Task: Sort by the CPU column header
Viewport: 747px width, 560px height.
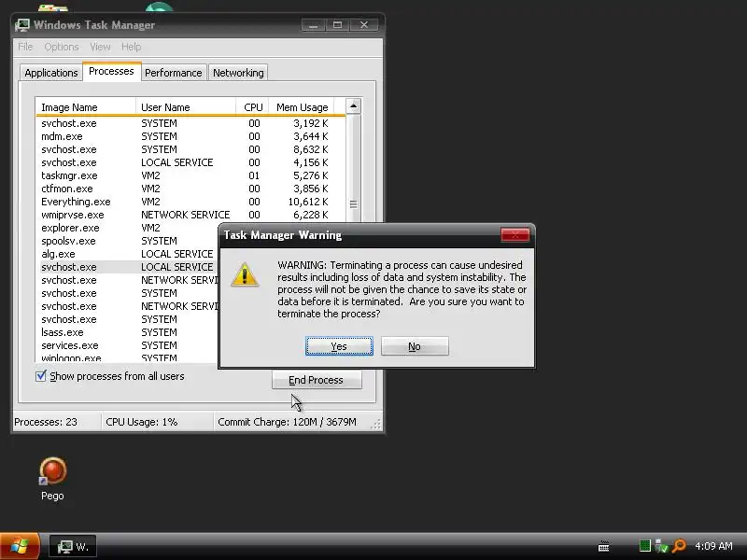Action: [253, 107]
